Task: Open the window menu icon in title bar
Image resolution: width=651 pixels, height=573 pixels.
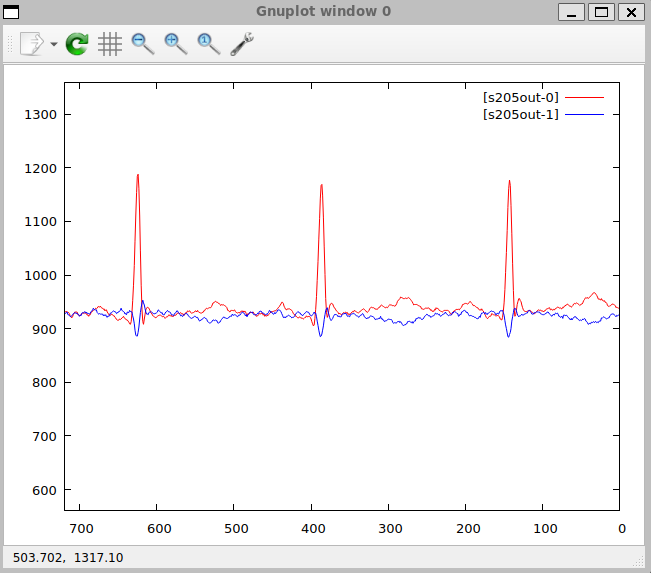Action: pyautogui.click(x=11, y=12)
